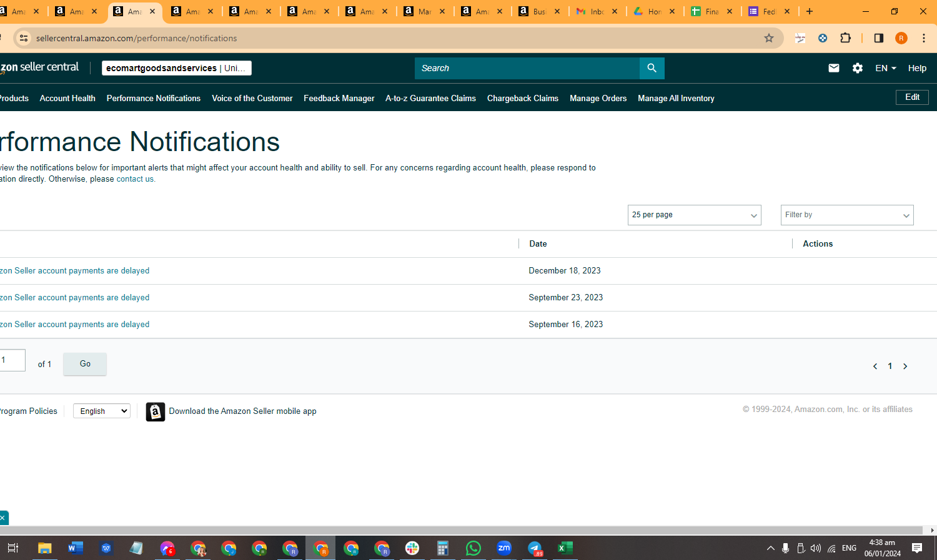
Task: Follow the contact us link
Action: 136,179
